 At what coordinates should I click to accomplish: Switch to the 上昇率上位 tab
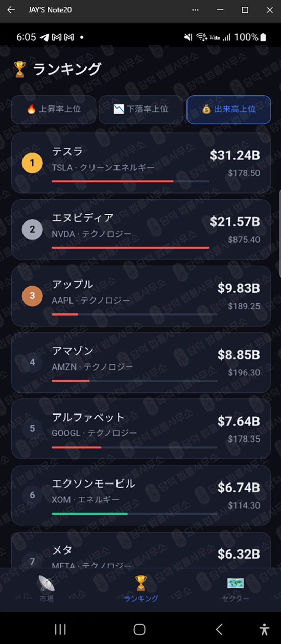pyautogui.click(x=54, y=109)
